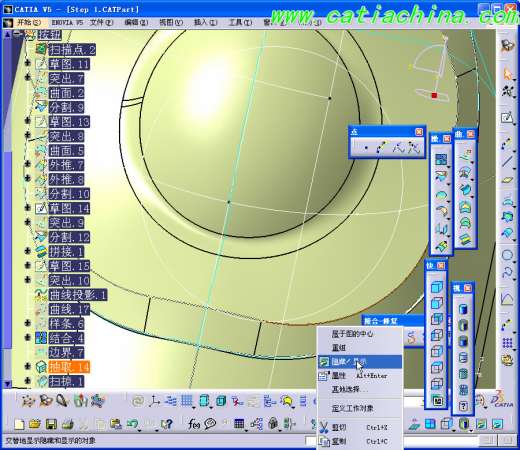Open the 文件 File menu
This screenshot has width=520, height=450.
click(102, 22)
